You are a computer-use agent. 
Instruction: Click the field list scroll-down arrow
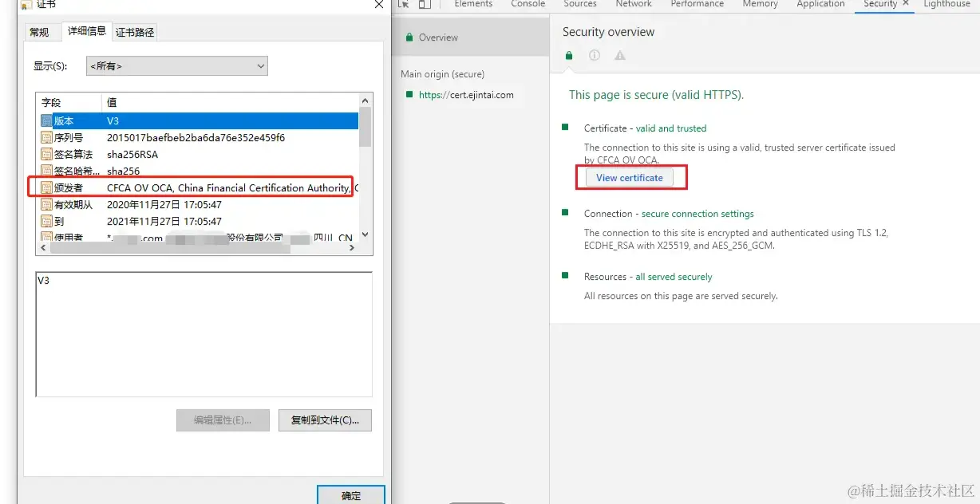pos(366,234)
